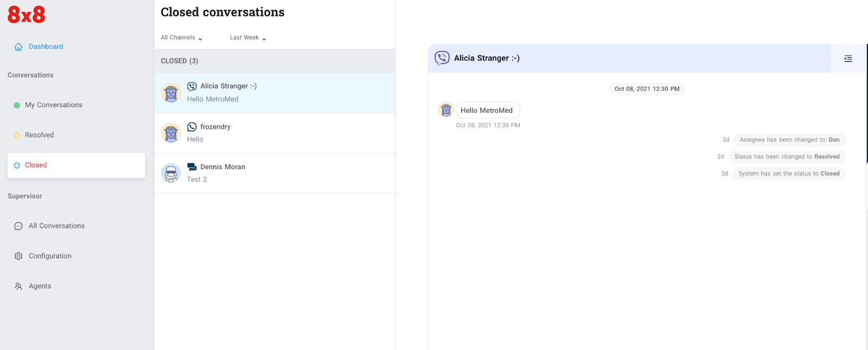
Task: Click Dennis Moran's avatar thumbnail
Action: pos(171,173)
